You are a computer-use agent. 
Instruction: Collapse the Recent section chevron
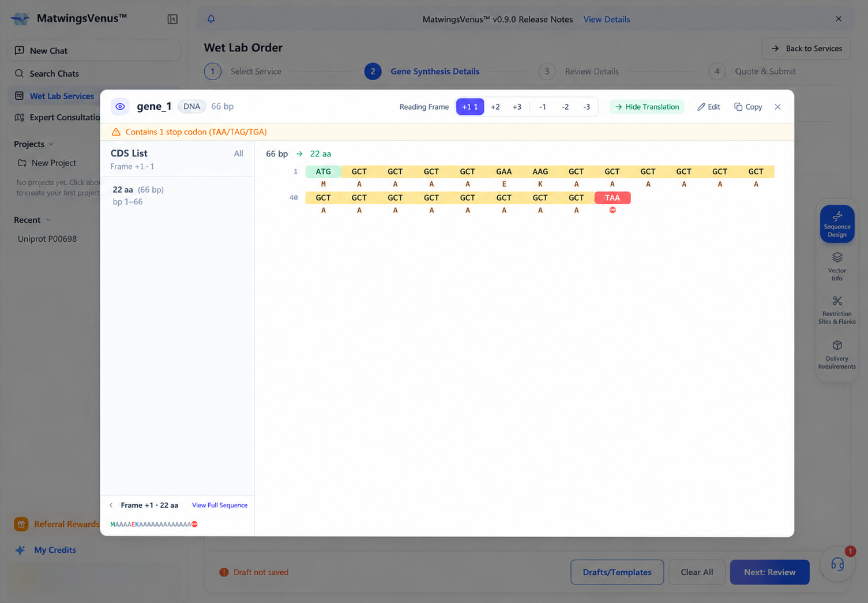48,220
